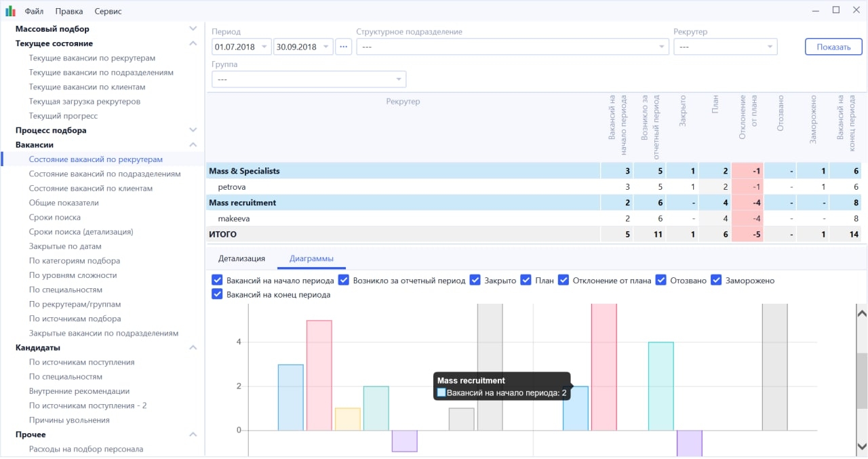Open По категориям подбора report

pos(75,260)
